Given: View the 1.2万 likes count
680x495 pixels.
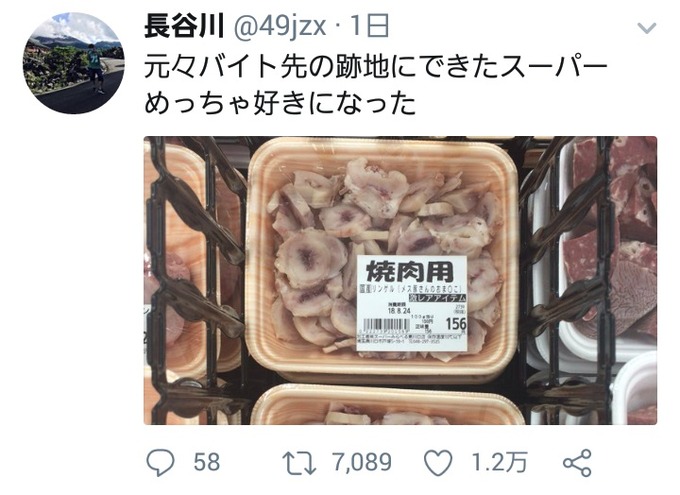Looking at the screenshot, I should tap(499, 462).
